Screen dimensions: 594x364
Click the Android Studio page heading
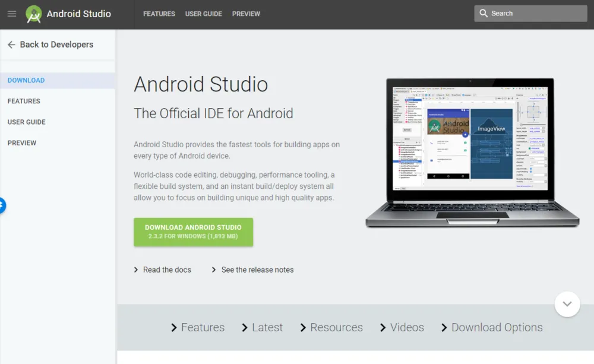click(x=201, y=84)
